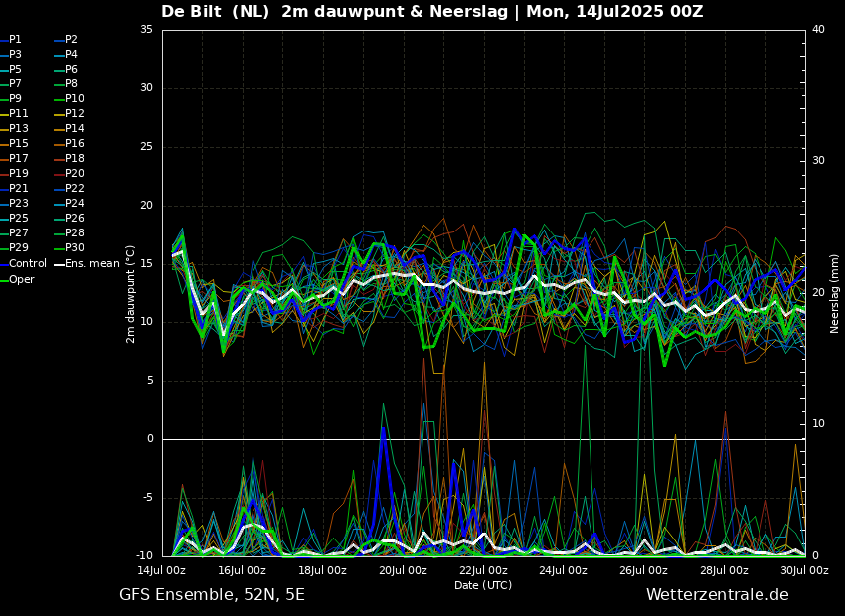This screenshot has width=845, height=616.
Task: Select the Oper run legend entry
Action: (x=17, y=279)
